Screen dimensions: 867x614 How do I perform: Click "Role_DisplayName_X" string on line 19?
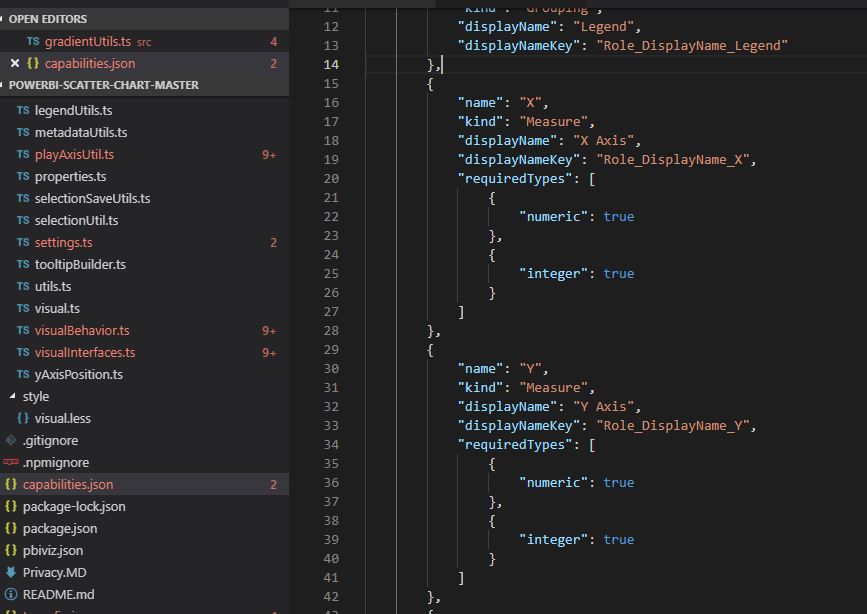672,160
